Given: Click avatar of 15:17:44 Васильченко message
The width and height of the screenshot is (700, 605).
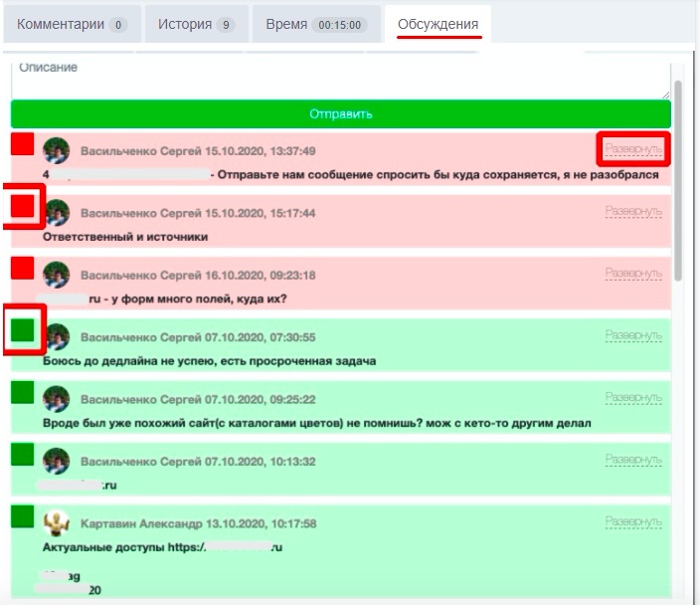Looking at the screenshot, I should point(57,212).
